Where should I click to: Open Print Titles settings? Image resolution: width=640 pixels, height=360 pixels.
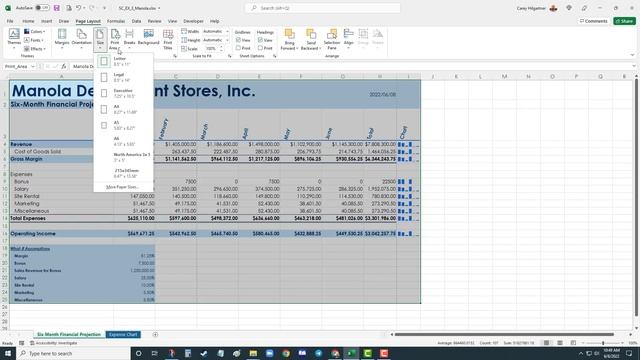pyautogui.click(x=168, y=39)
